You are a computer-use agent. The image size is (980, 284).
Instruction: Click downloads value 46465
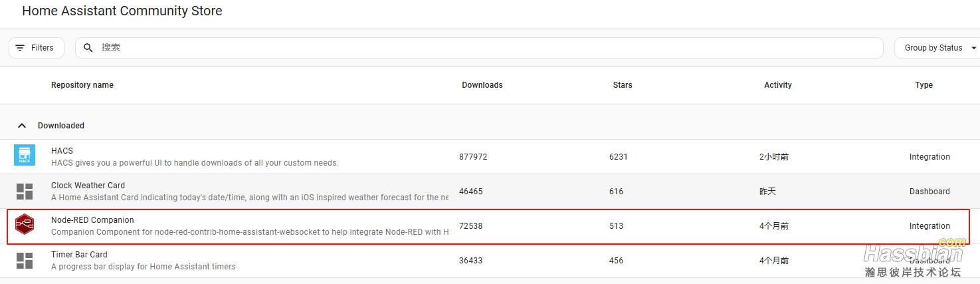pyautogui.click(x=471, y=192)
